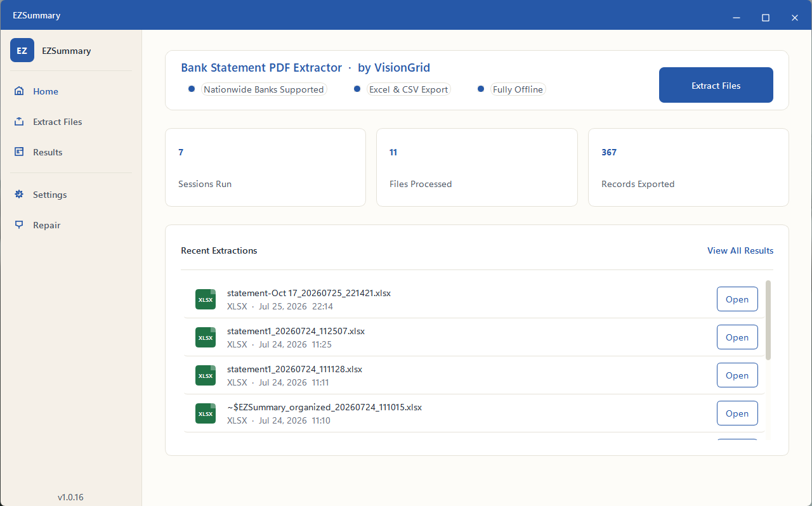The width and height of the screenshot is (812, 506).
Task: Follow the View All Results link
Action: [x=740, y=250]
